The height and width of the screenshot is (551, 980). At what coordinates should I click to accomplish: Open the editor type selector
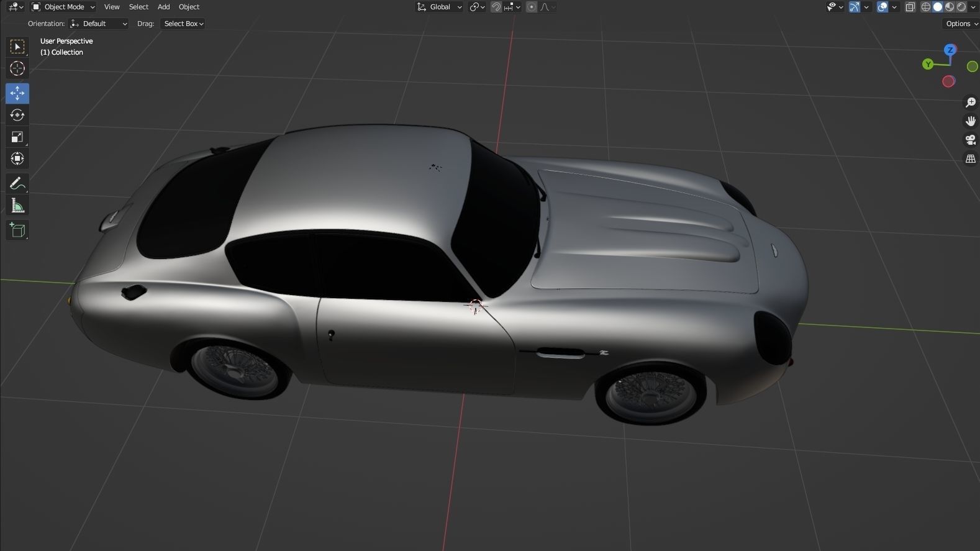click(x=16, y=7)
